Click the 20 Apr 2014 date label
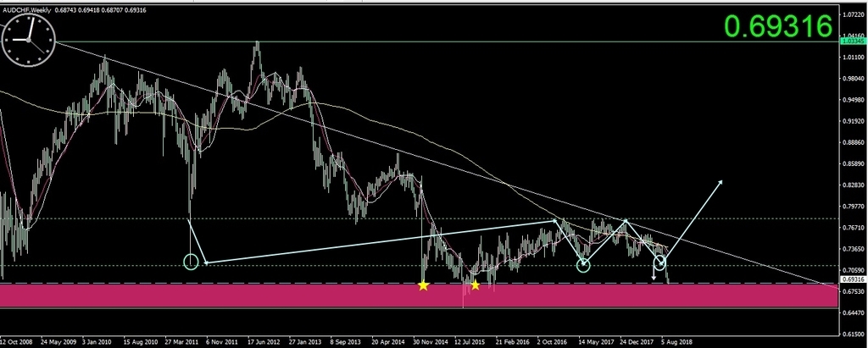 pyautogui.click(x=388, y=342)
